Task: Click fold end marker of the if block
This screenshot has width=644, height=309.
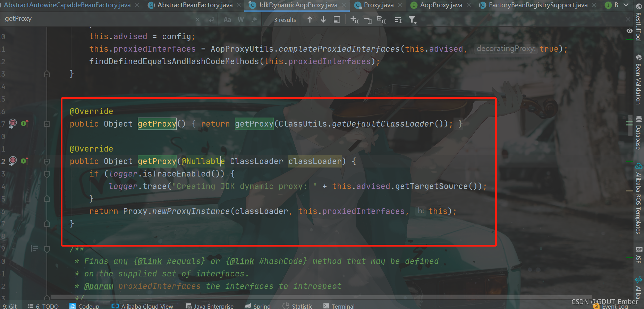Action: point(47,199)
